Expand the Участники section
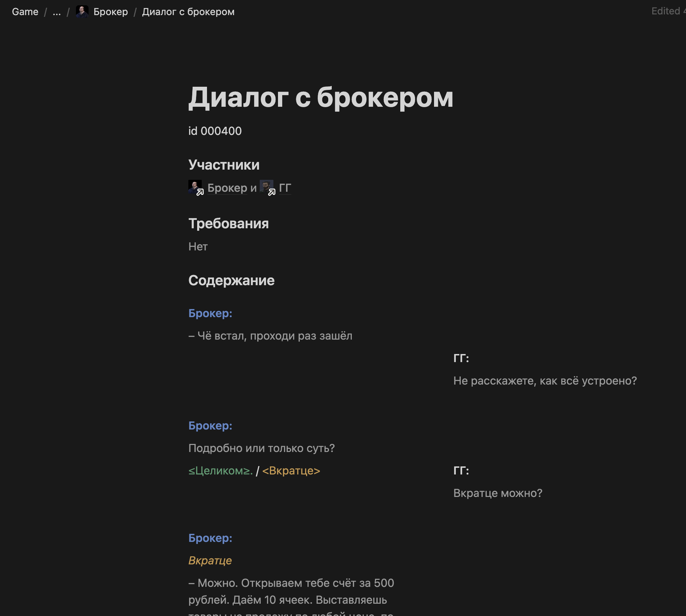686x616 pixels. pos(224,164)
